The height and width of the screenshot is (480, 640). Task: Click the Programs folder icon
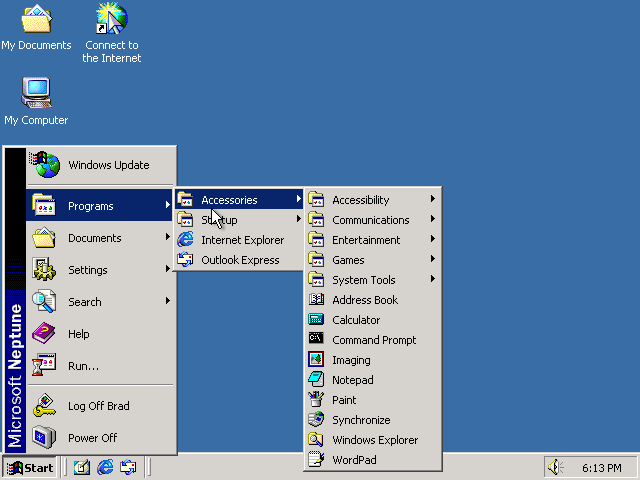44,205
